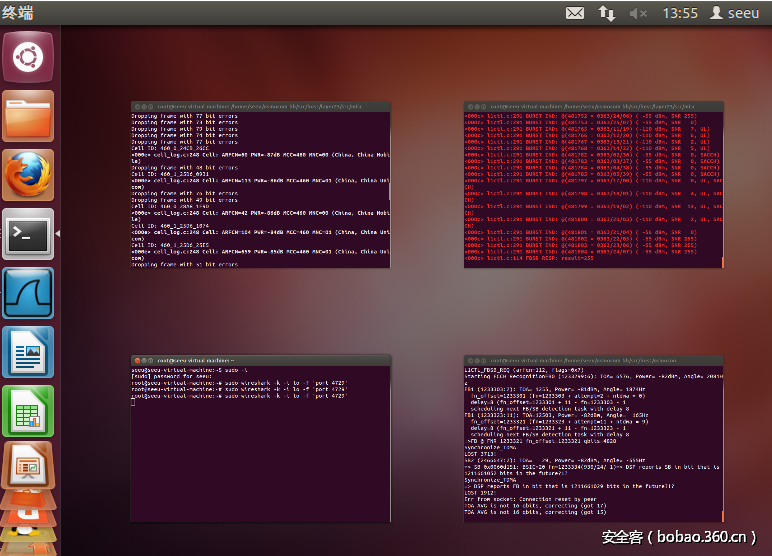Launch LibreOffice Impress presentation icon

[28, 466]
